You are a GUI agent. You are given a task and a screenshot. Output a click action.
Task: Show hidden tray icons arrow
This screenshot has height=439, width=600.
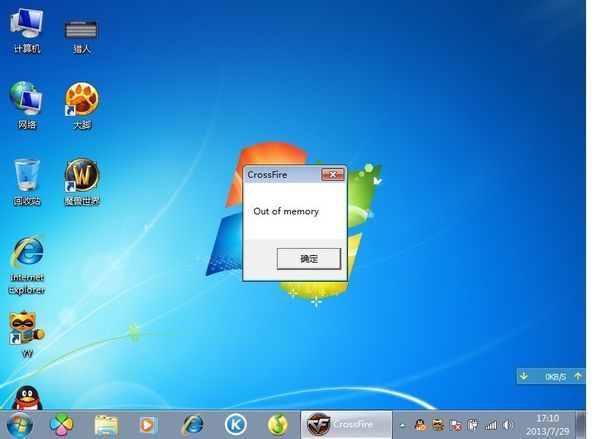pos(402,425)
